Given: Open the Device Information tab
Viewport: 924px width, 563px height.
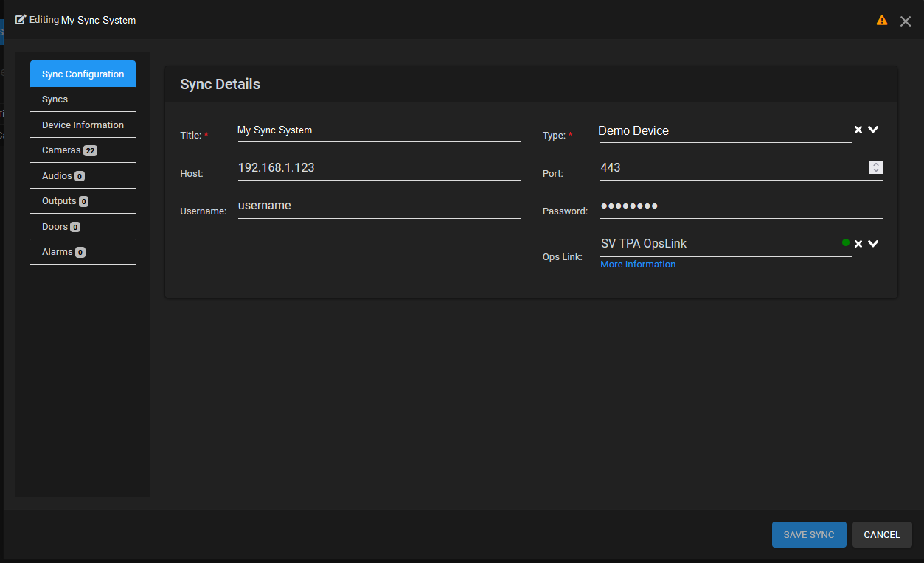Looking at the screenshot, I should coord(83,125).
